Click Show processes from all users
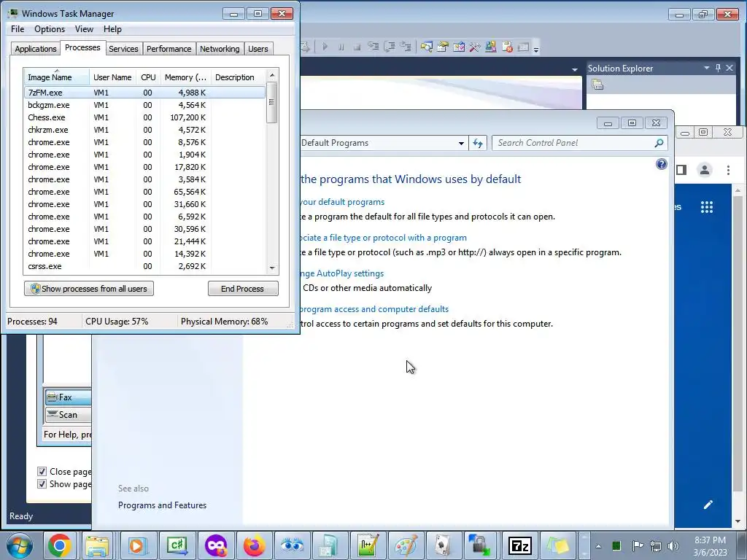This screenshot has height=560, width=747. point(89,289)
